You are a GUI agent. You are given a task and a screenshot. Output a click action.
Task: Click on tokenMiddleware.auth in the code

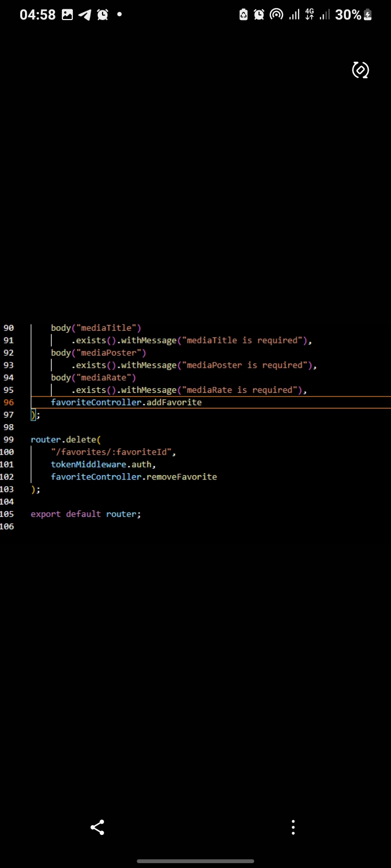(x=102, y=464)
